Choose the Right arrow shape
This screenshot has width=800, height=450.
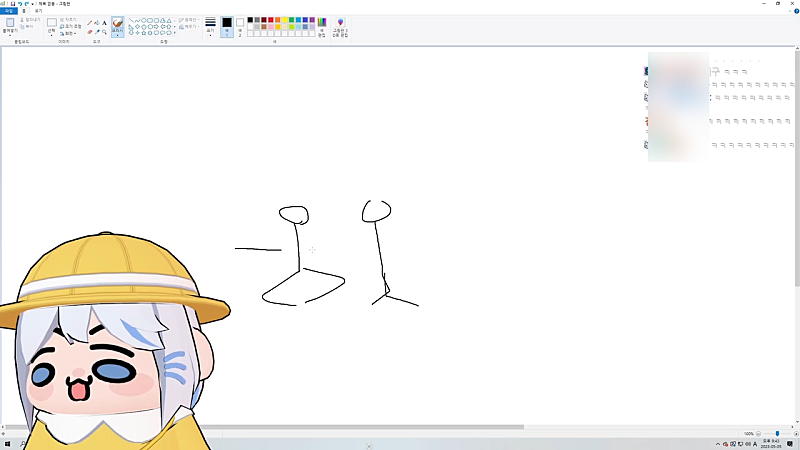[156, 27]
